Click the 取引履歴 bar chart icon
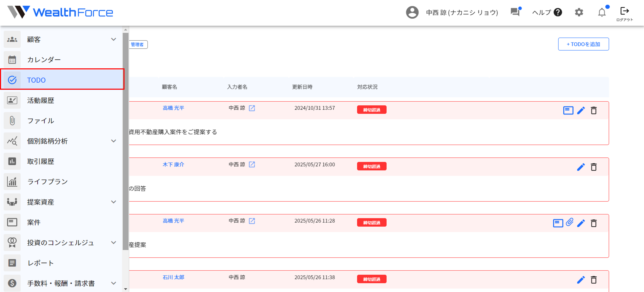Viewport: 644px width, 292px height. [12, 161]
